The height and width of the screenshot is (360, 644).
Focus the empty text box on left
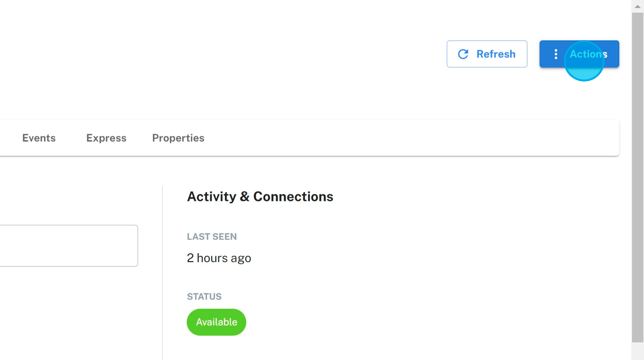[68, 246]
